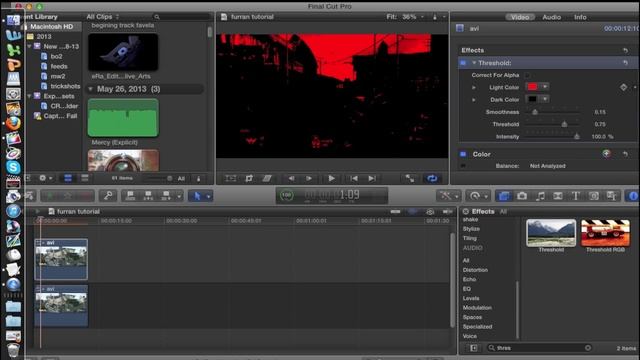Click the red Light Color swatch
Screen dimensions: 640x360
(x=532, y=87)
